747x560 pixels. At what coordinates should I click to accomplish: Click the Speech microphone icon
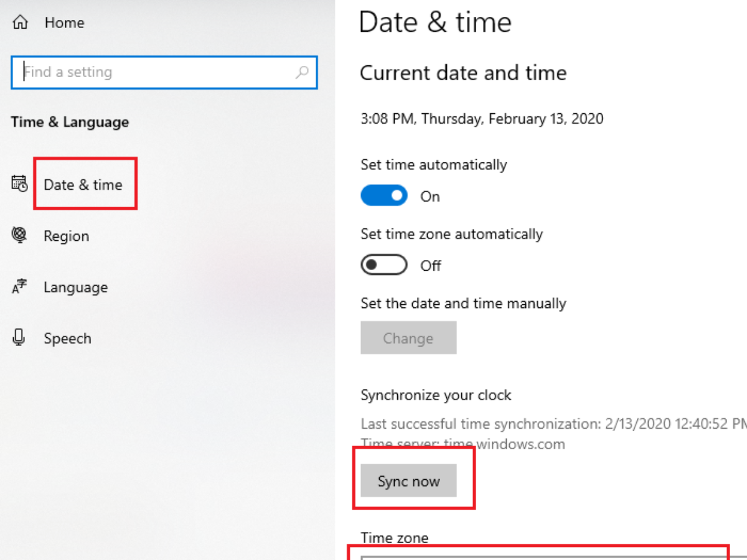(x=19, y=338)
